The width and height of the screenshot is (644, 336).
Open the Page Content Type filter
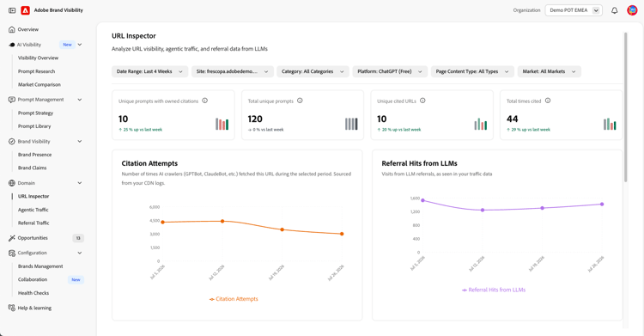point(472,71)
